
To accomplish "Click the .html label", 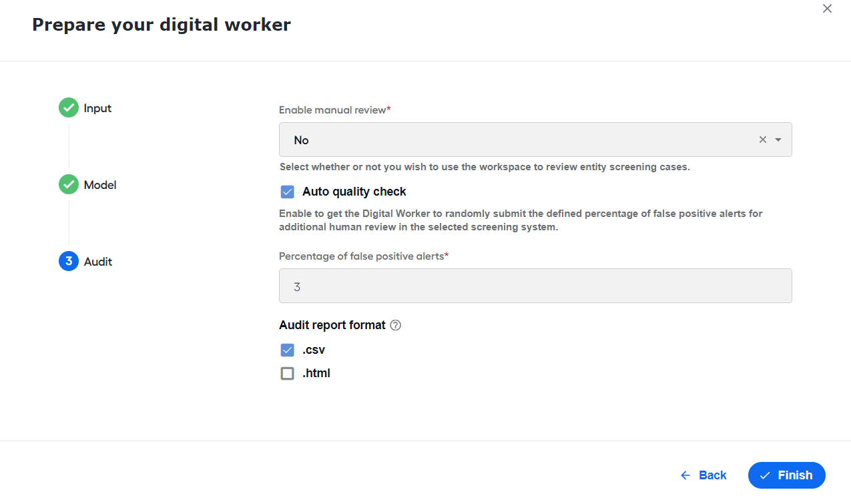I will point(316,373).
